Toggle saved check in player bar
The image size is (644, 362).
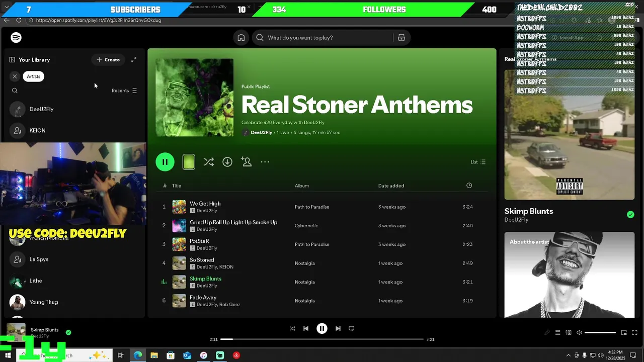tap(68, 332)
